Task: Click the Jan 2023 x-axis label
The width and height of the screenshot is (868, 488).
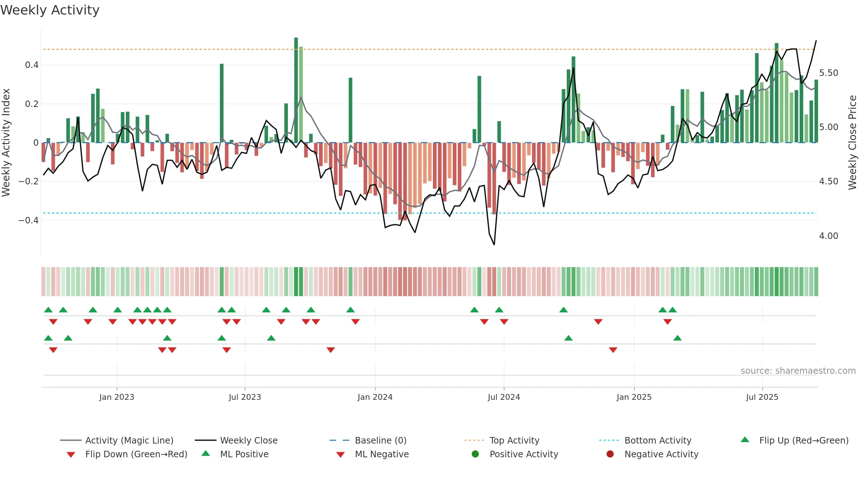Action: pos(117,397)
